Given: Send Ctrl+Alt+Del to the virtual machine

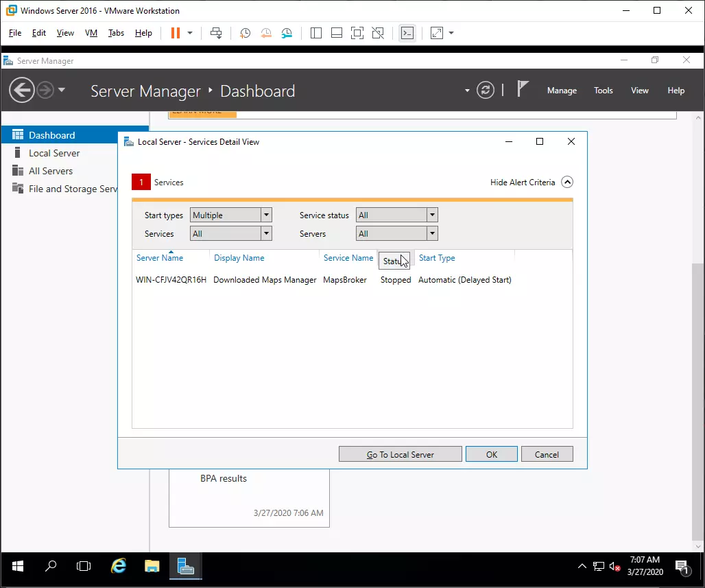Looking at the screenshot, I should tap(216, 33).
